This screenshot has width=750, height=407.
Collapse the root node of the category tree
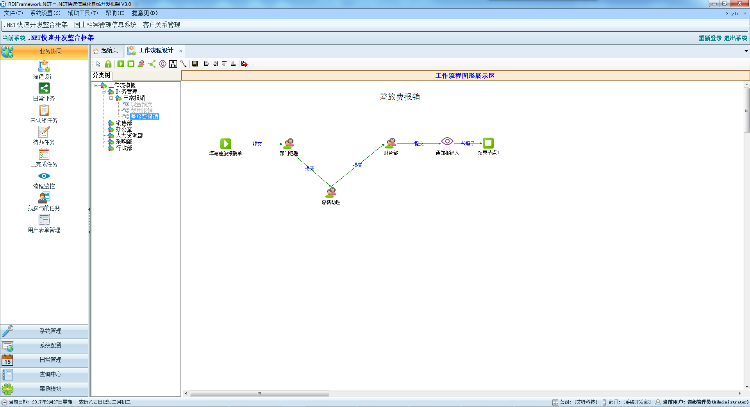pos(96,85)
